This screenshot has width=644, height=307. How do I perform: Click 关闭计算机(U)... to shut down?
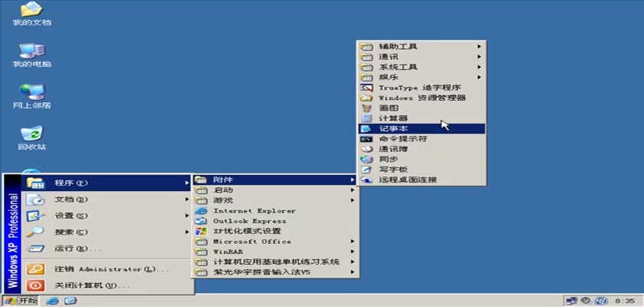107,286
